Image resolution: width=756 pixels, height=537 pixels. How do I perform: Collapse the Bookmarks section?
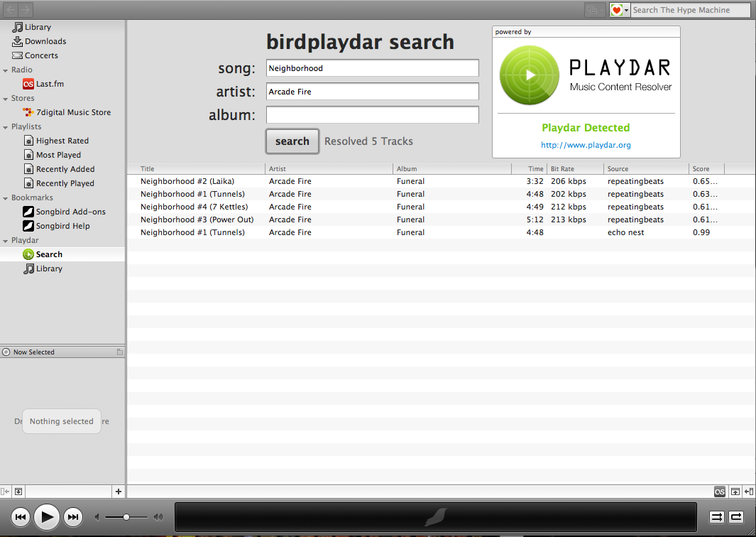point(5,198)
